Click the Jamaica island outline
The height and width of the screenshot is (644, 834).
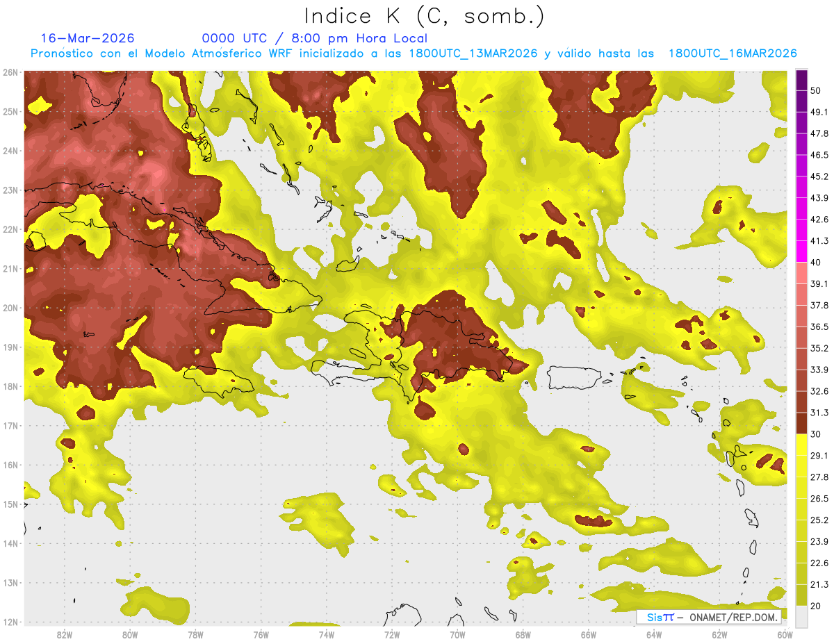[x=220, y=381]
